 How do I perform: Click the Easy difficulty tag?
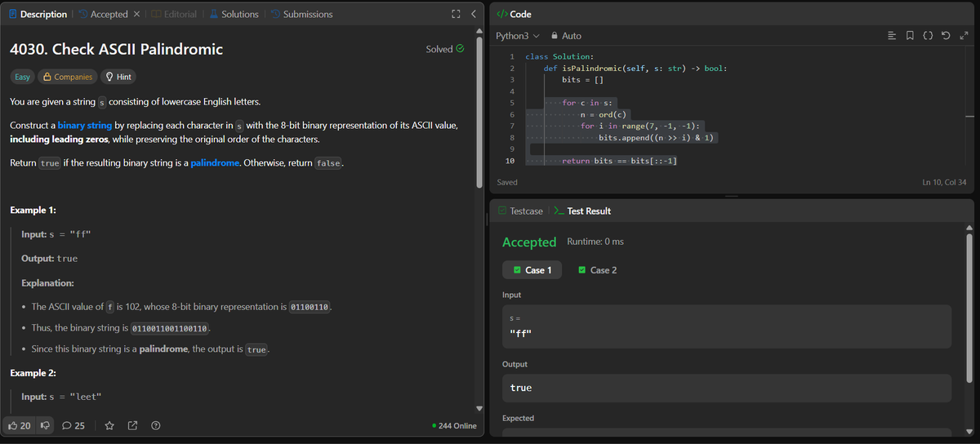[23, 77]
